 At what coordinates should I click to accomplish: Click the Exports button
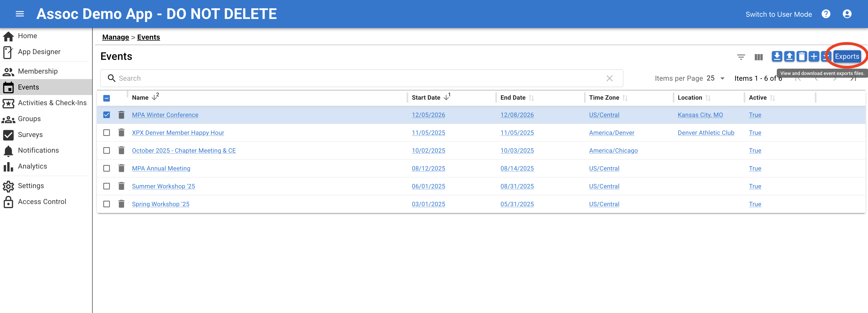point(847,56)
